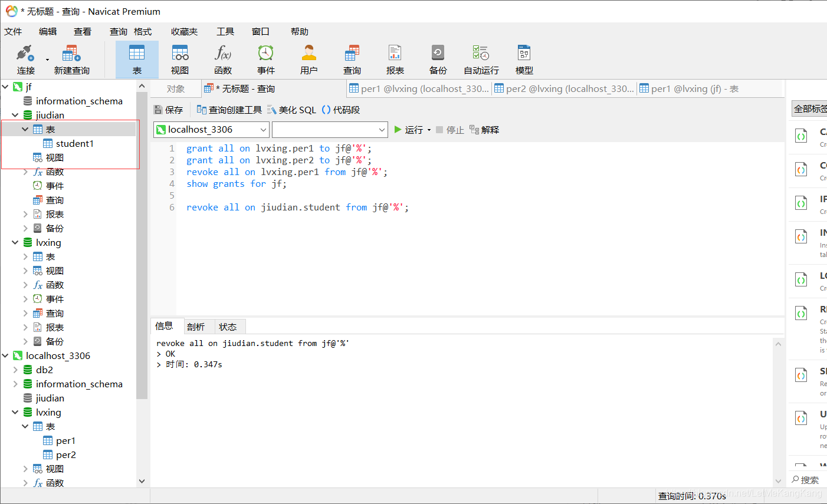This screenshot has height=504, width=827.
Task: Expand 表 node under jf lvxing
Action: pos(25,256)
